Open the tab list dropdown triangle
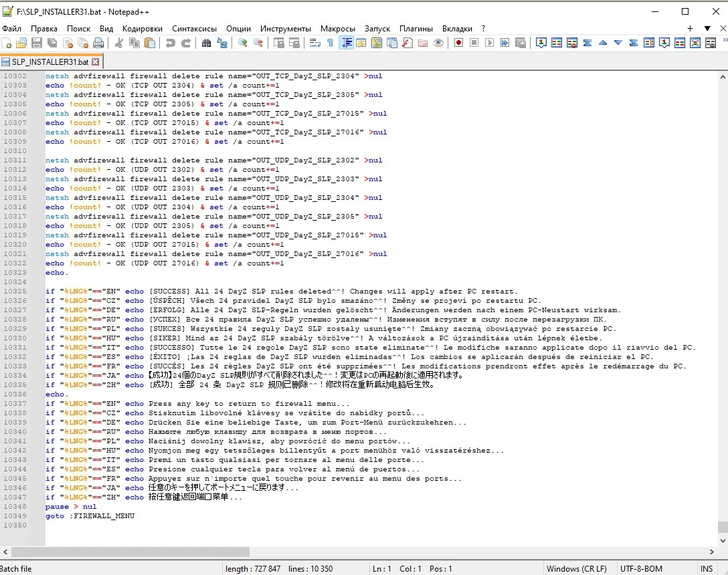728x575 pixels. [x=707, y=29]
